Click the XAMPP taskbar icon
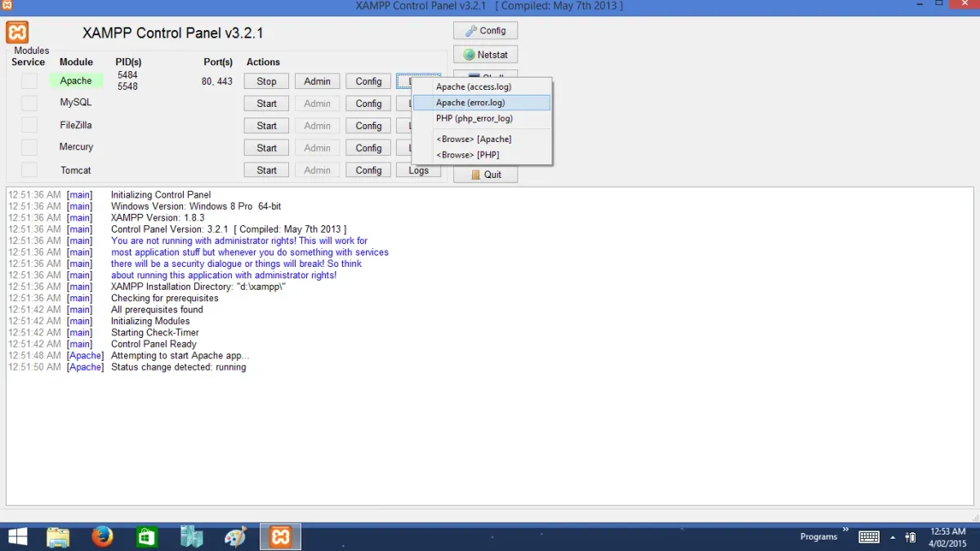The width and height of the screenshot is (980, 551). tap(280, 536)
